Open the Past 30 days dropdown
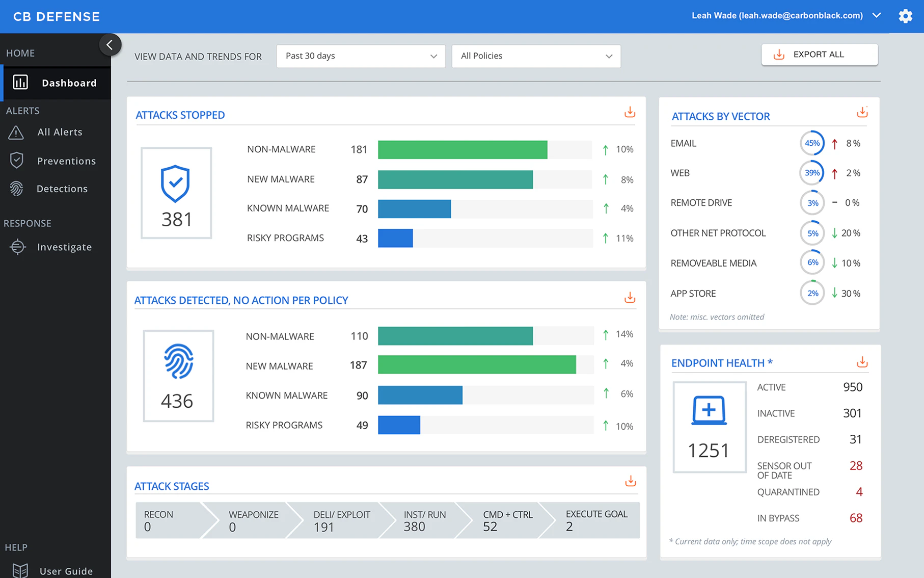Image resolution: width=924 pixels, height=578 pixels. [361, 56]
